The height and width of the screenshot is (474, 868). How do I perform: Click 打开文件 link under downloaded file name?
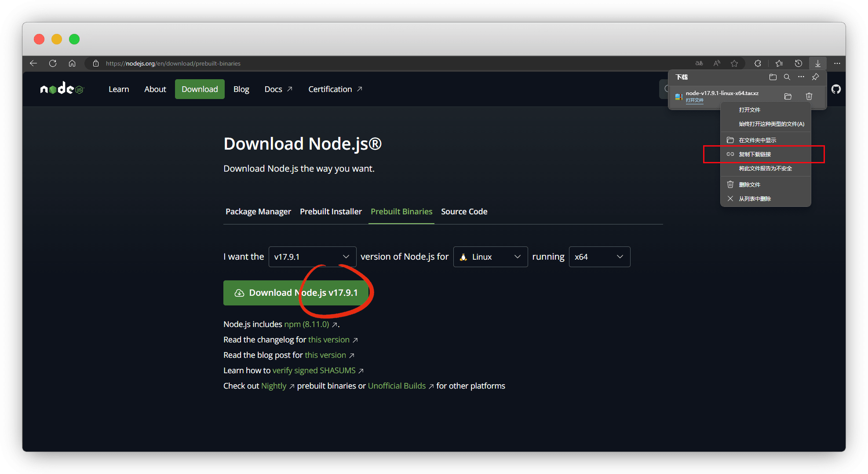coord(694,100)
